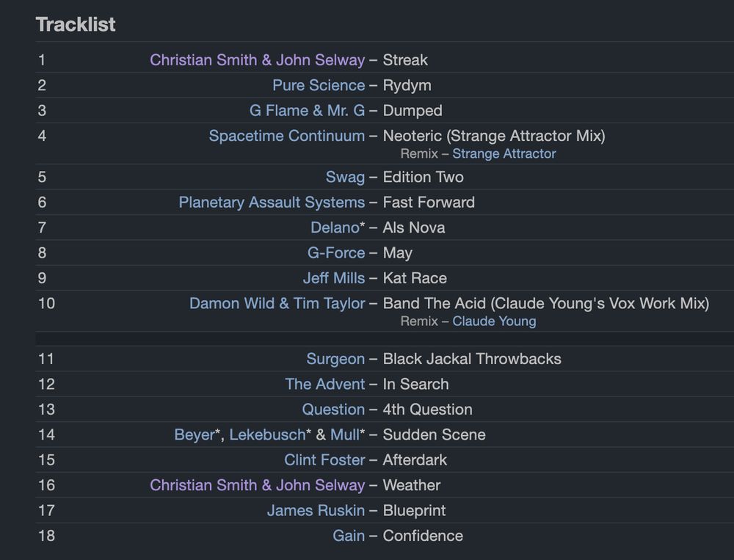The image size is (734, 560).
Task: Click the Claude Young remix credit link
Action: point(494,321)
